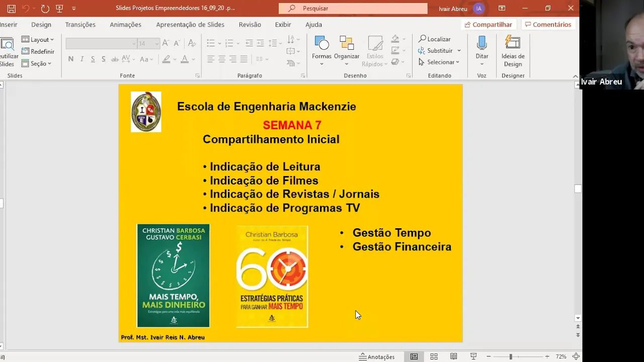The width and height of the screenshot is (644, 362).
Task: Open the Exibir tab
Action: point(283,25)
